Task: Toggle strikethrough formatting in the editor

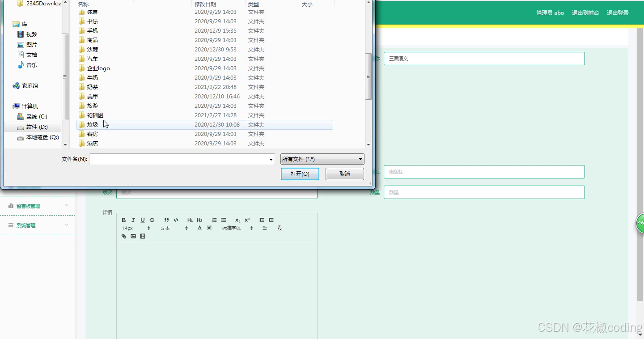Action: point(152,220)
